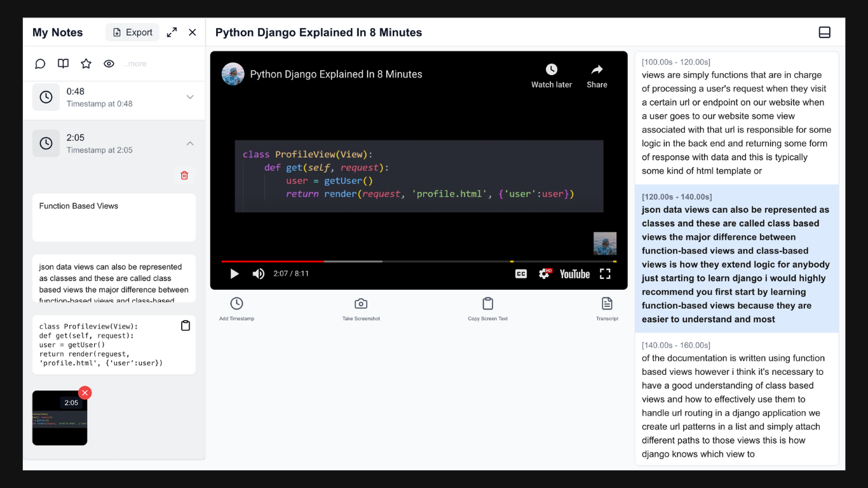Copy code snippet using clipboard icon

186,325
